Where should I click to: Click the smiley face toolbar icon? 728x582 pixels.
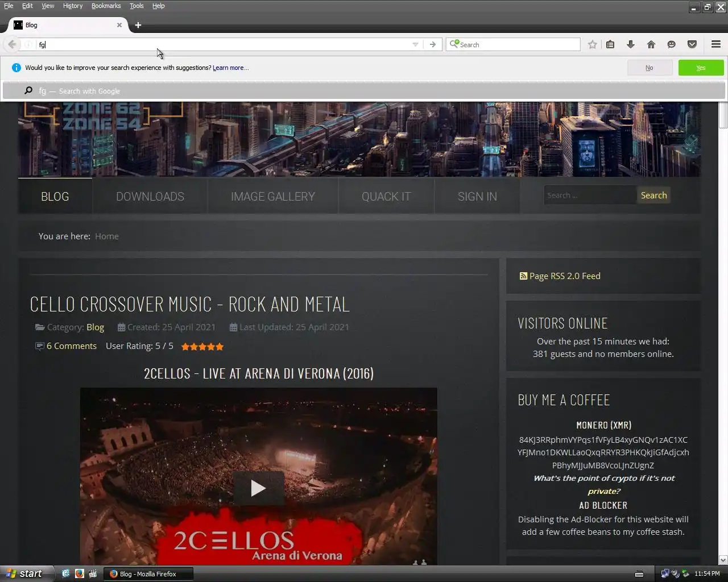click(x=672, y=44)
